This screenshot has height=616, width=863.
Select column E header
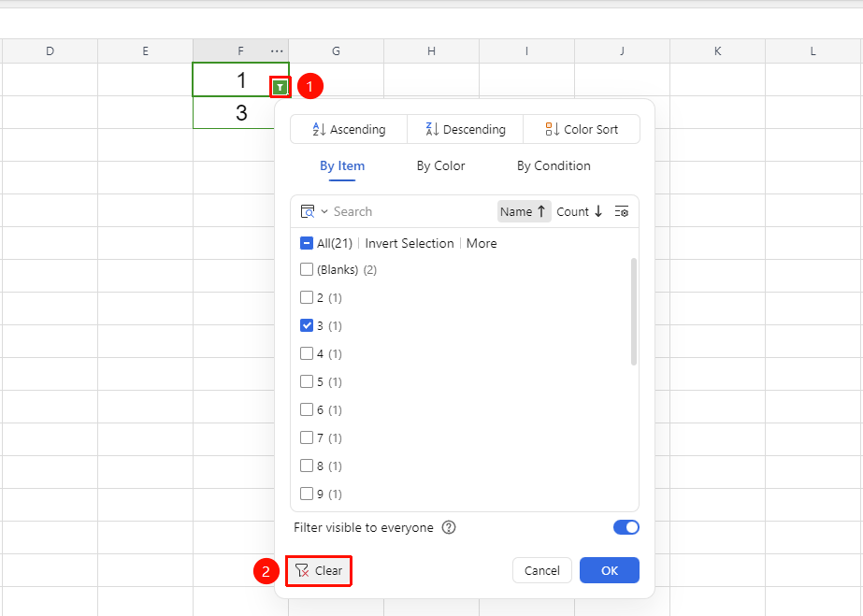coord(145,51)
